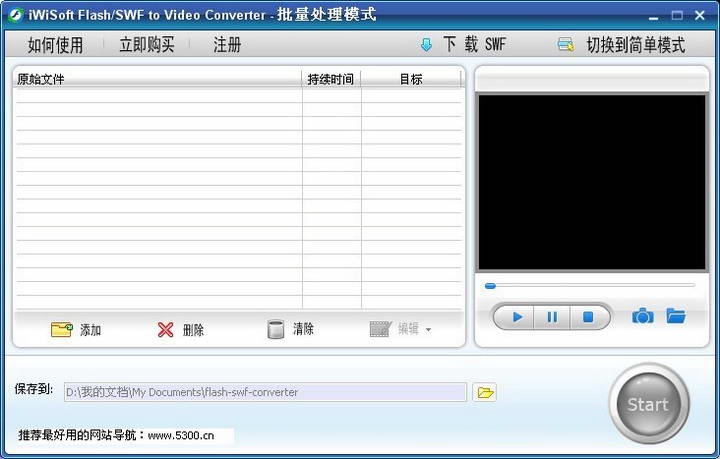
Task: Click the 下载 SWF label
Action: click(x=475, y=45)
